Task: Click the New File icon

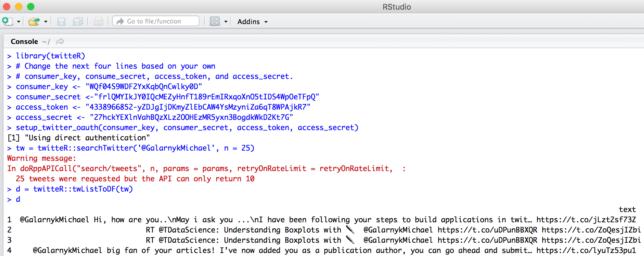Action: tap(7, 21)
